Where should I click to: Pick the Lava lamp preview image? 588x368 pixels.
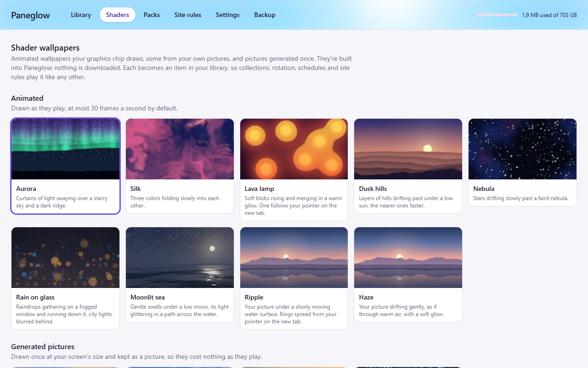click(294, 149)
